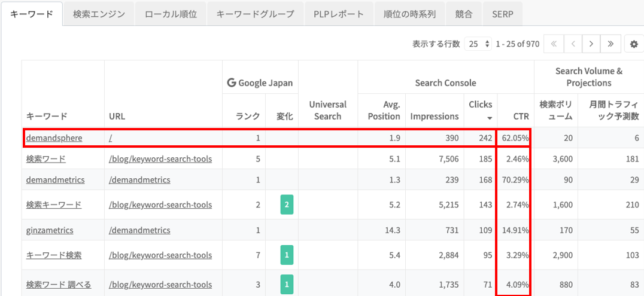Open URL link in the 検索キーワード row

(160, 204)
